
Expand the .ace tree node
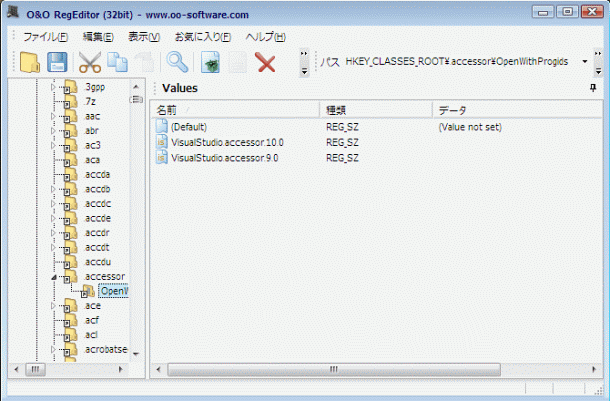53,306
